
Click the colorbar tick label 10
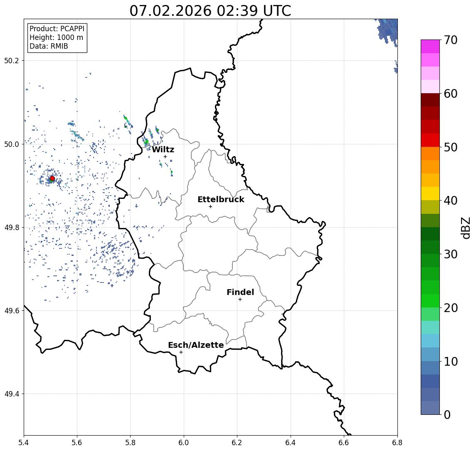tap(451, 362)
